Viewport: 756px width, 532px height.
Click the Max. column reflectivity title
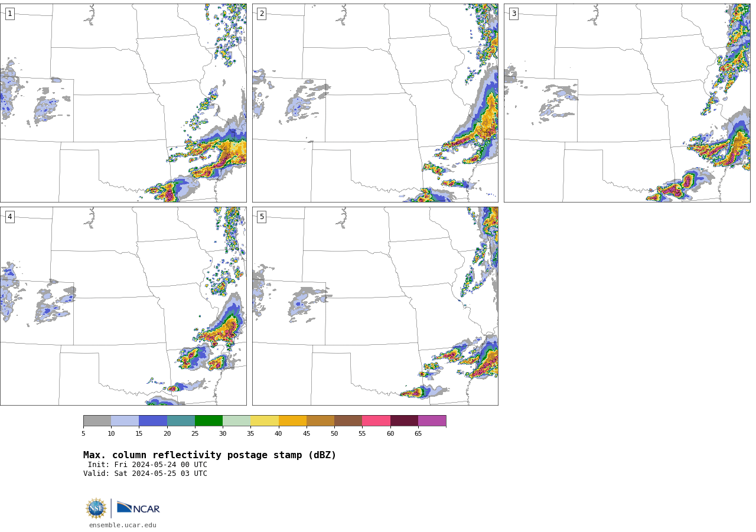(210, 455)
